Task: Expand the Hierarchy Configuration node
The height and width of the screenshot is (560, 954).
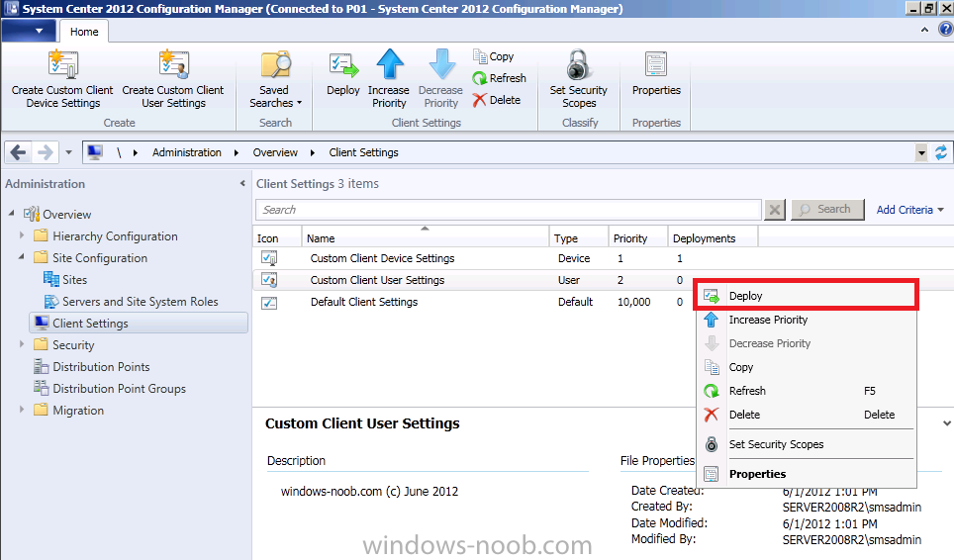Action: point(22,235)
